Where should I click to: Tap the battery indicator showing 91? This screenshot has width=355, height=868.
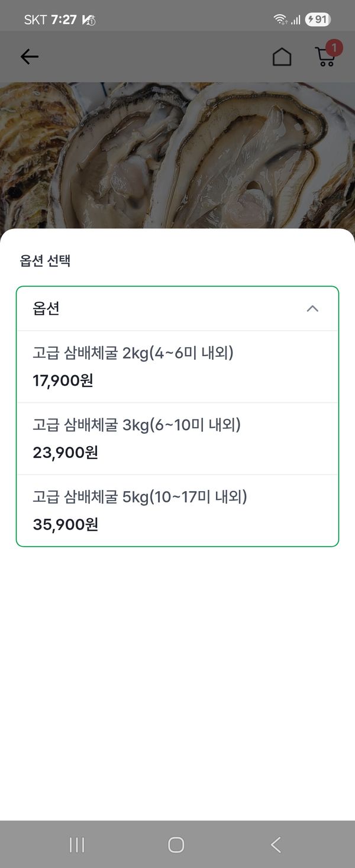[x=318, y=20]
